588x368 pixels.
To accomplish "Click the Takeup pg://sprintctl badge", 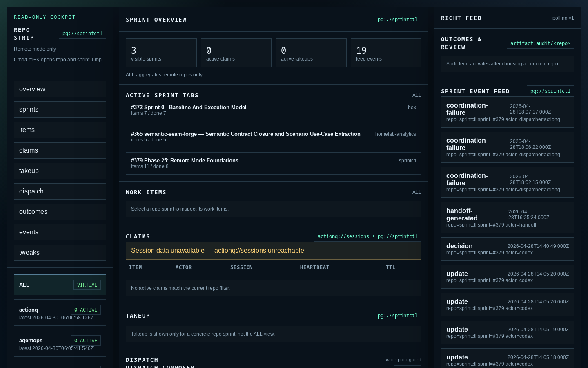I will click(398, 316).
